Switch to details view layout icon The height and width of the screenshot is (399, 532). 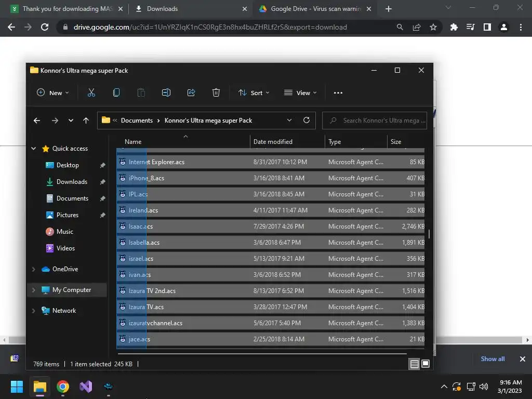click(414, 364)
